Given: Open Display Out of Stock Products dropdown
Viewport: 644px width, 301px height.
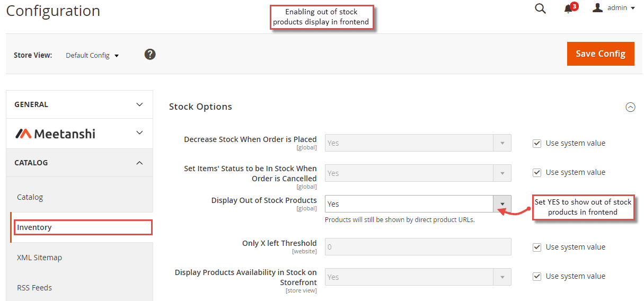Looking at the screenshot, I should (x=418, y=204).
